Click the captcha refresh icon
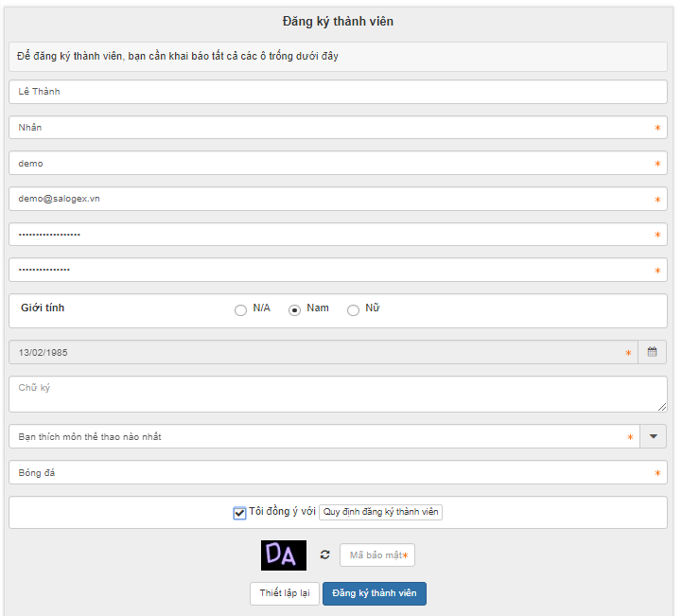The width and height of the screenshot is (682, 616). [324, 555]
